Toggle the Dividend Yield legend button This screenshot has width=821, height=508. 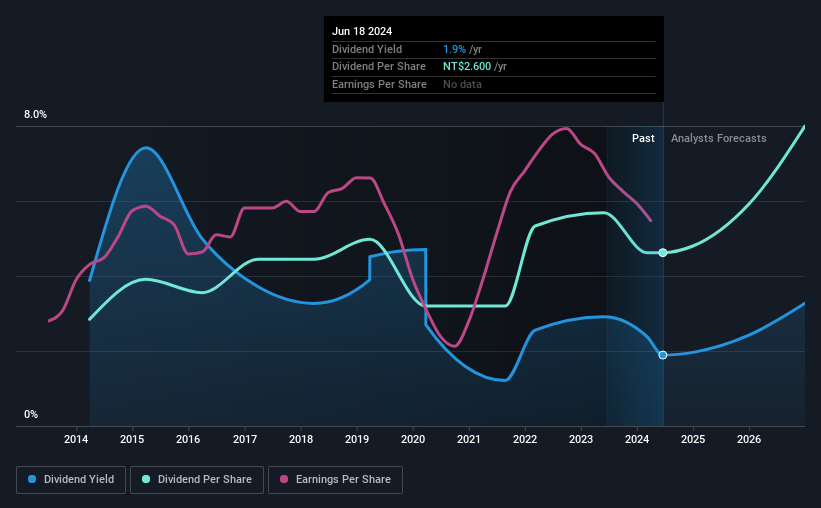(71, 480)
